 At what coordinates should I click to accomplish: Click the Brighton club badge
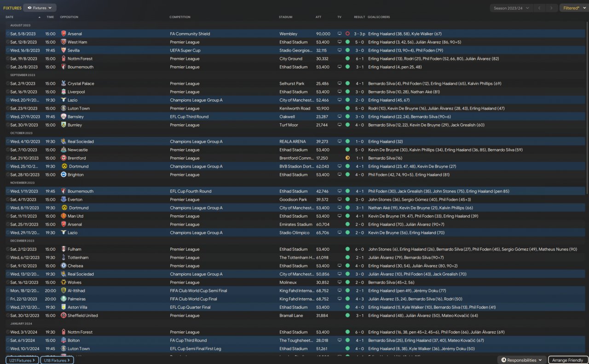[x=64, y=174]
